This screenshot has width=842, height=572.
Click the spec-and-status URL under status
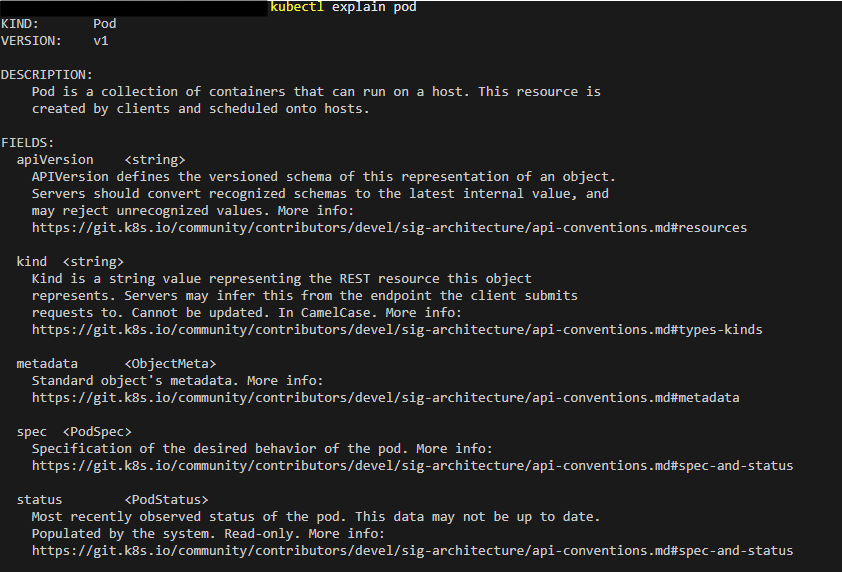tap(412, 551)
